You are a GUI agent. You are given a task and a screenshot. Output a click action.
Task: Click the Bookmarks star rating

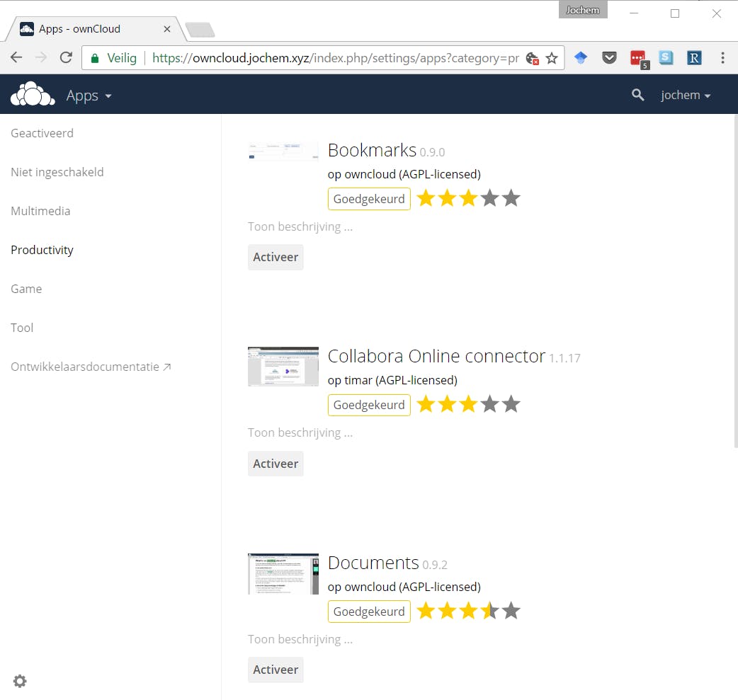468,198
